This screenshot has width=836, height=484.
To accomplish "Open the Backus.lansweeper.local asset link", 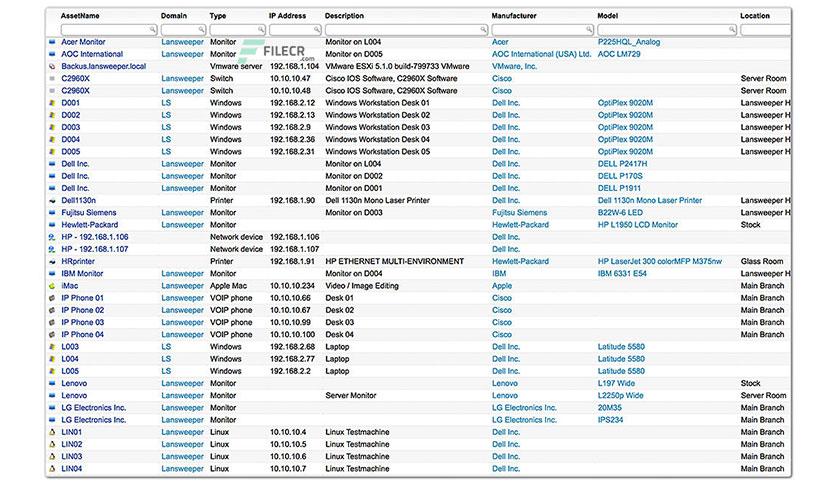I will (x=103, y=66).
